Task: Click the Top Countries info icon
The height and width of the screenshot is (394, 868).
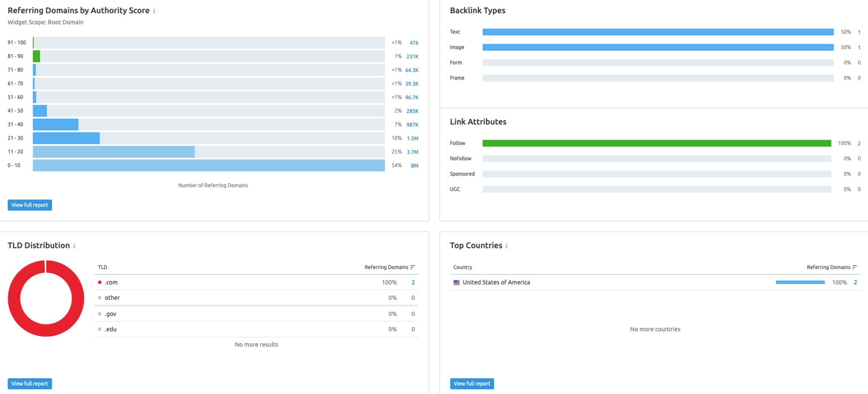Action: (x=507, y=246)
